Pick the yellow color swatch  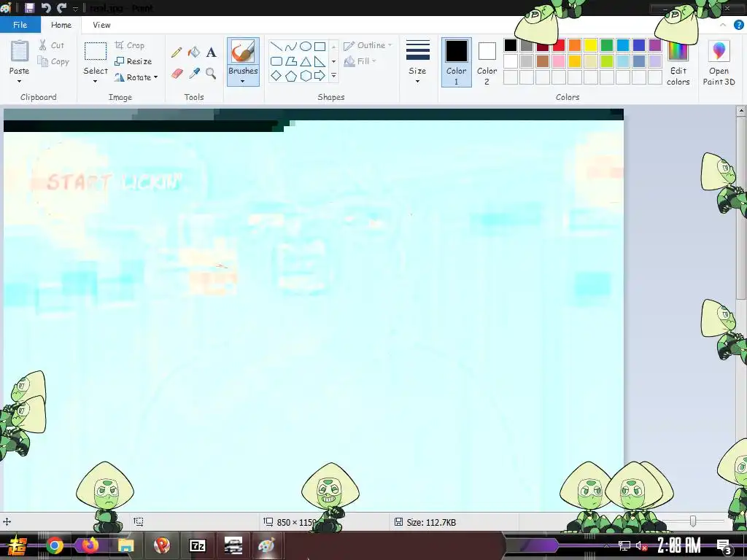click(591, 45)
